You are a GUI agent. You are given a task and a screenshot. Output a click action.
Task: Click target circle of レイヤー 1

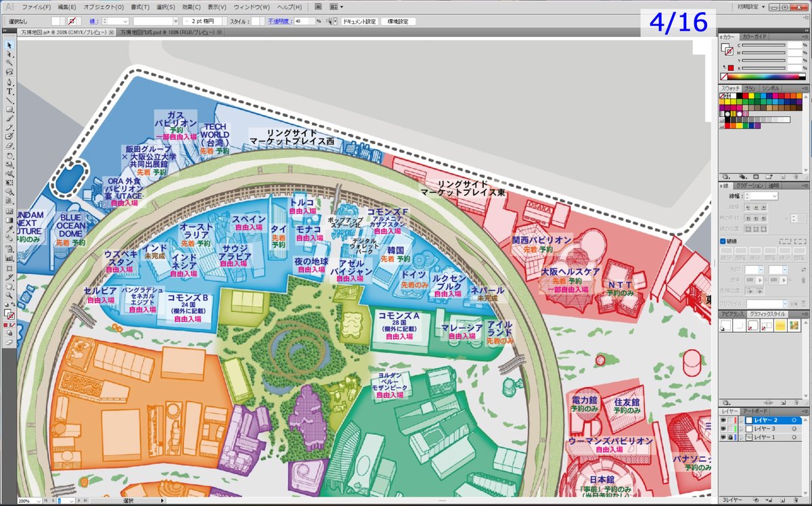pos(794,437)
